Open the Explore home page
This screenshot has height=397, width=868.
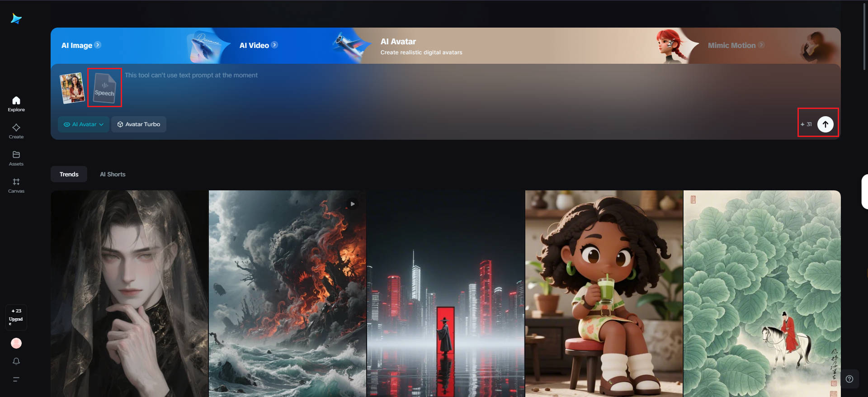(16, 104)
